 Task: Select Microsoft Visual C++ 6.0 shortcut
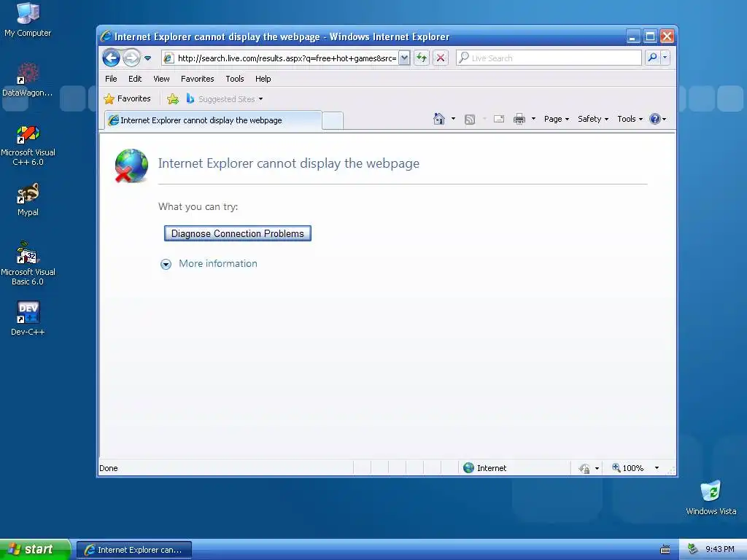[28, 145]
